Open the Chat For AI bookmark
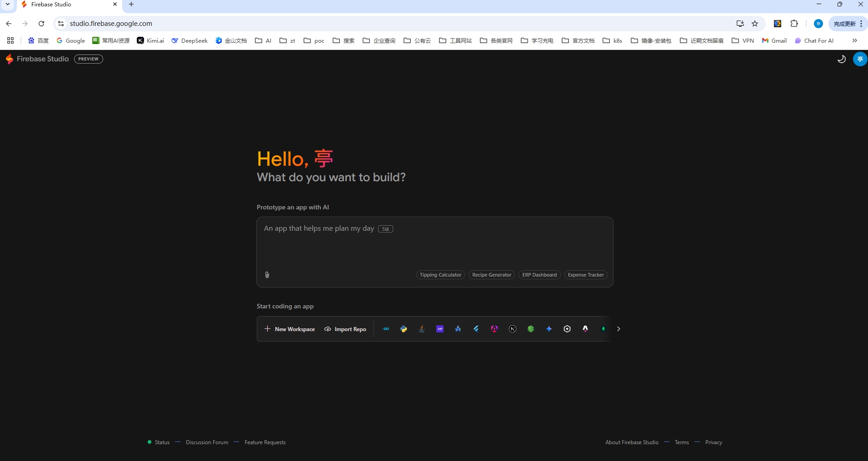Viewport: 868px width, 461px height. 814,40
